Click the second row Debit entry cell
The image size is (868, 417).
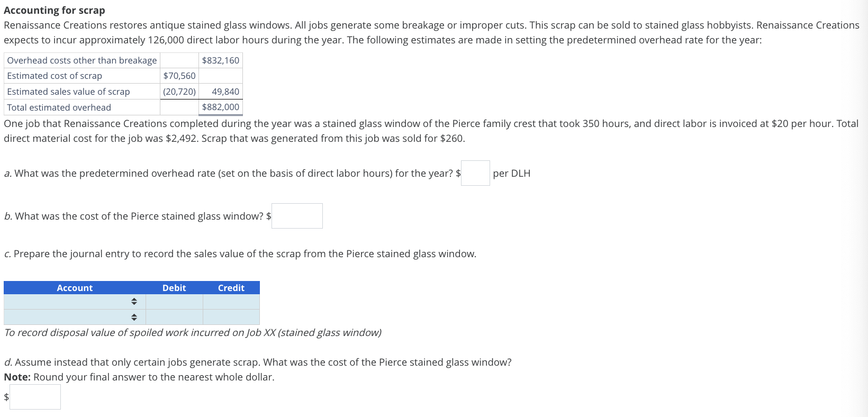tap(174, 317)
